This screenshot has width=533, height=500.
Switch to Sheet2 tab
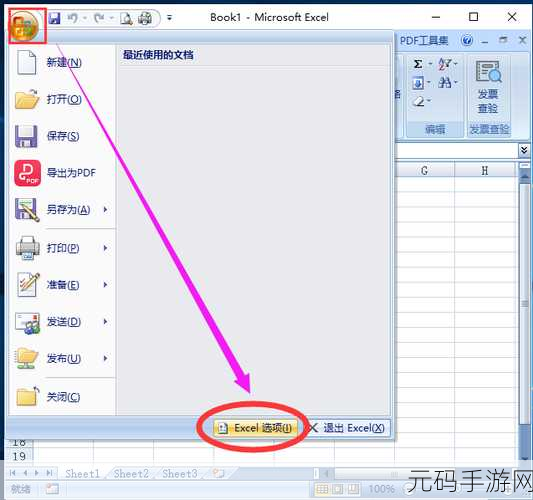(x=131, y=473)
